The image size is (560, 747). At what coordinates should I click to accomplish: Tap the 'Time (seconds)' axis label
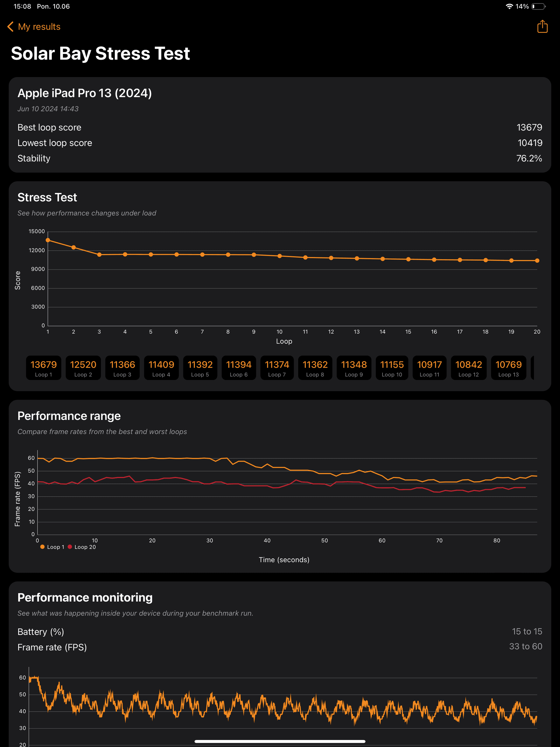284,560
